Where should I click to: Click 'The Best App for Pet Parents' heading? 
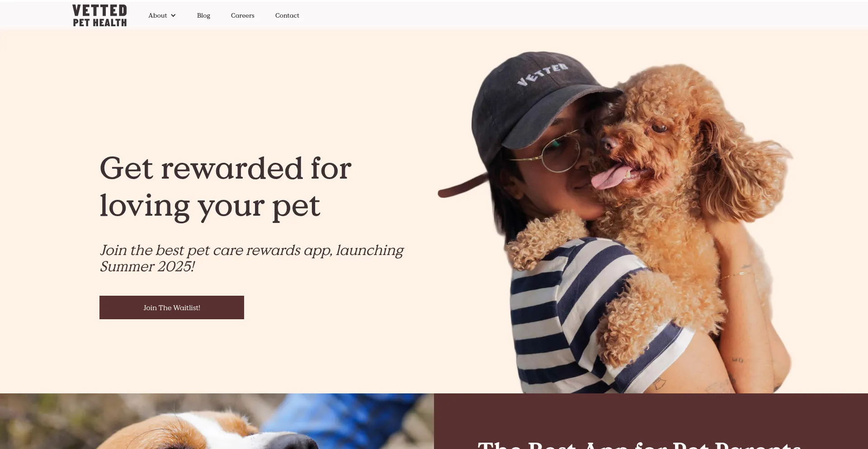[639, 444]
